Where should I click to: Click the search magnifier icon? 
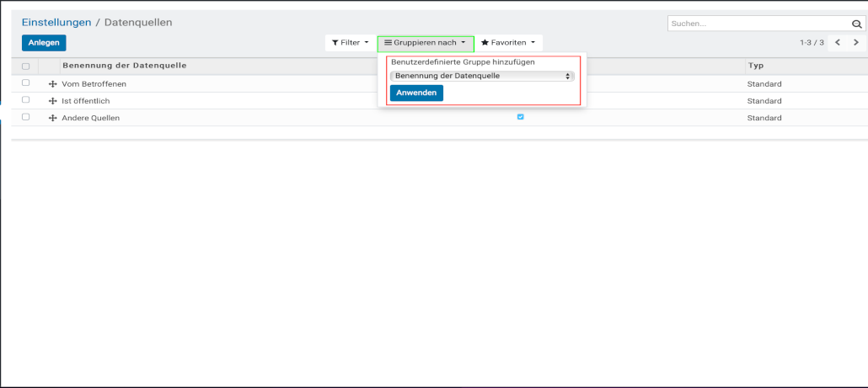click(856, 24)
